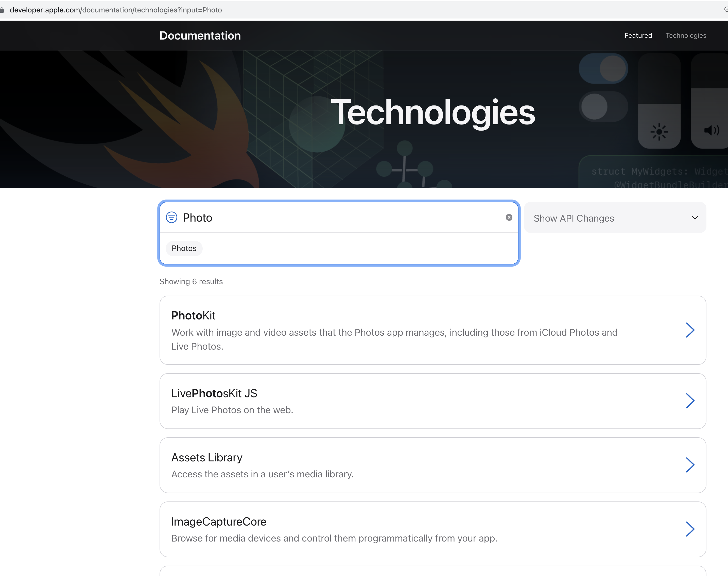Open the PhotoKit result
Viewport: 728px width, 576px height.
point(432,330)
